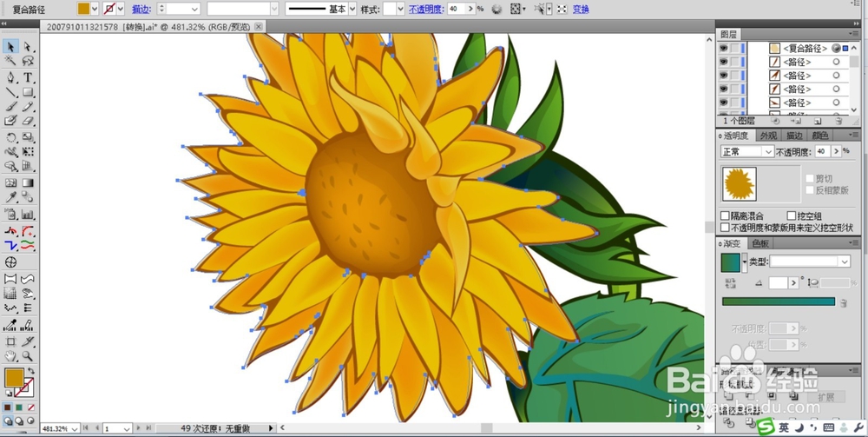
Task: Open the stroke color dropdown in control bar
Action: 120,9
